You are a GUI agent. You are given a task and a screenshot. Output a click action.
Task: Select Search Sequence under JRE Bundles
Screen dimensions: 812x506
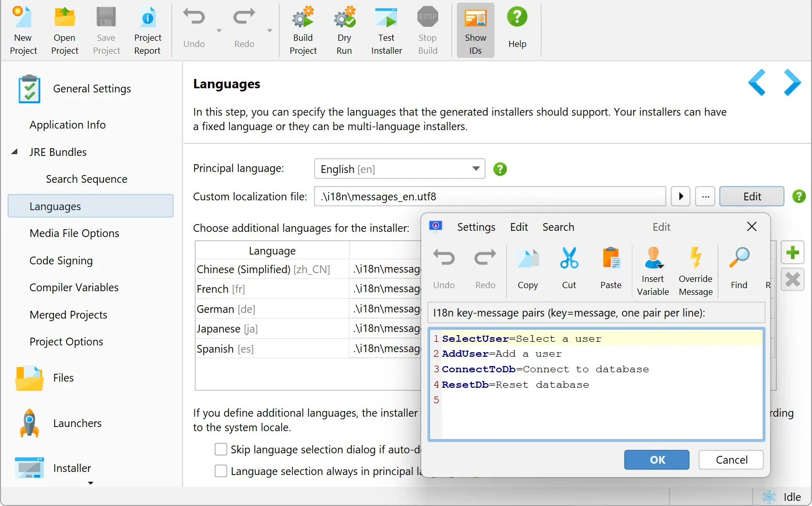[x=87, y=179]
